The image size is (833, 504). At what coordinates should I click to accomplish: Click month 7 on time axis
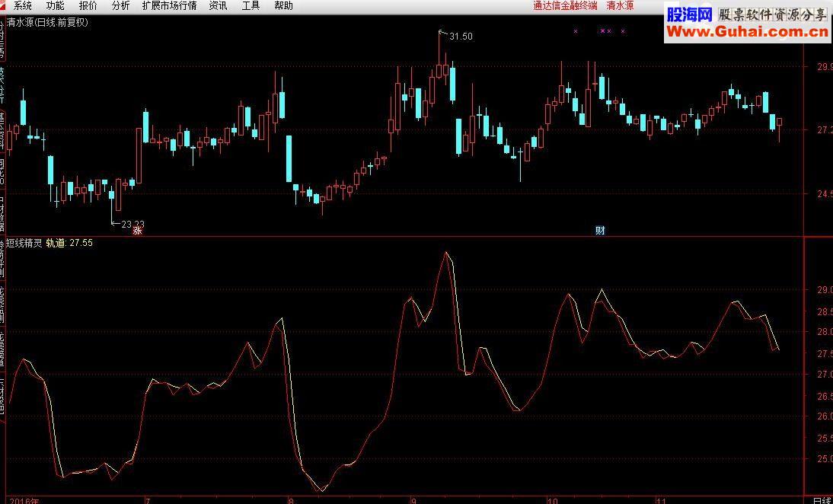pos(148,501)
